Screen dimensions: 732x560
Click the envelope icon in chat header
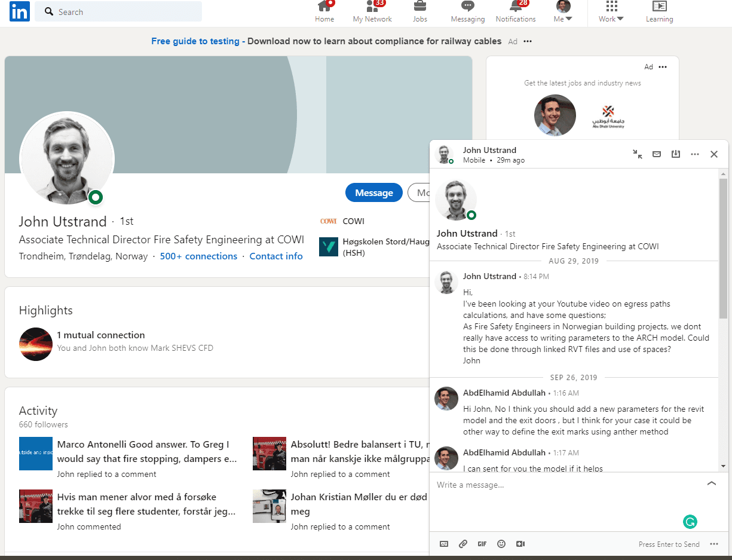pos(657,154)
